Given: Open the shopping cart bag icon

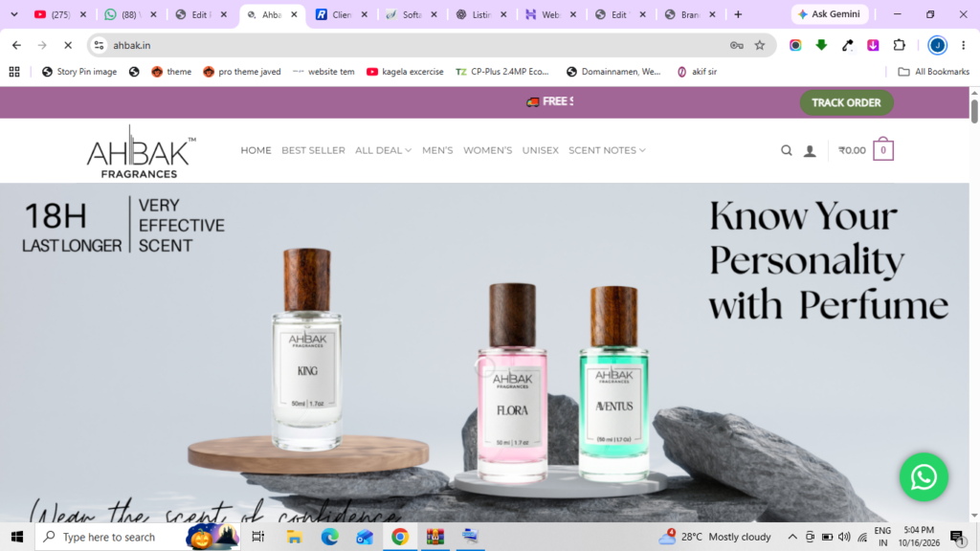Looking at the screenshot, I should [x=883, y=149].
